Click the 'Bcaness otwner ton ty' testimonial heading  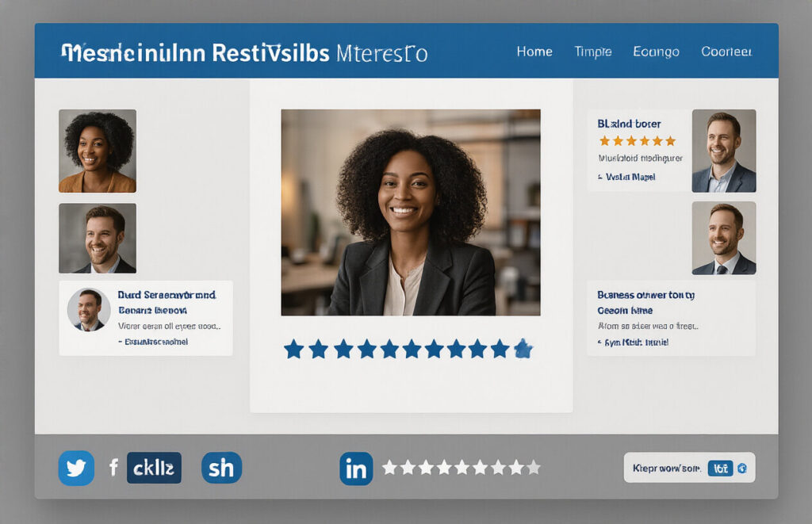click(645, 295)
